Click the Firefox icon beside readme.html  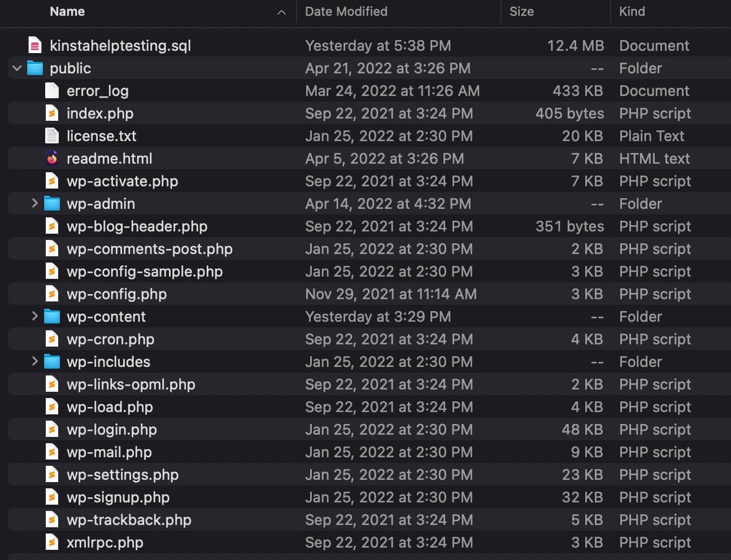tap(52, 158)
